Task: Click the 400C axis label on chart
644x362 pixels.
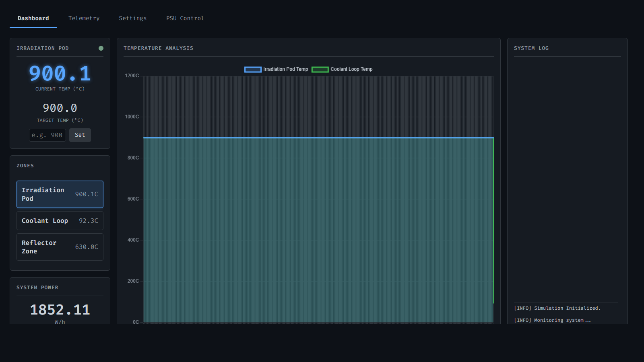Action: coord(133,240)
